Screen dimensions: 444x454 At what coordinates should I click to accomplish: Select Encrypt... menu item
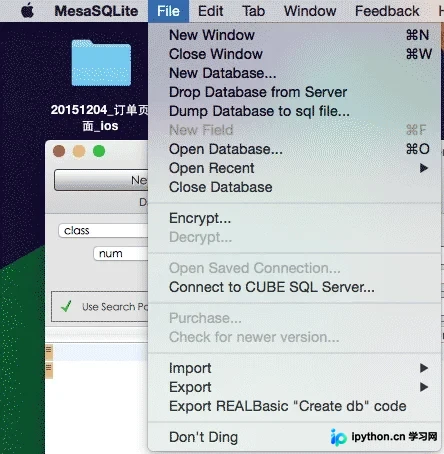295,218
